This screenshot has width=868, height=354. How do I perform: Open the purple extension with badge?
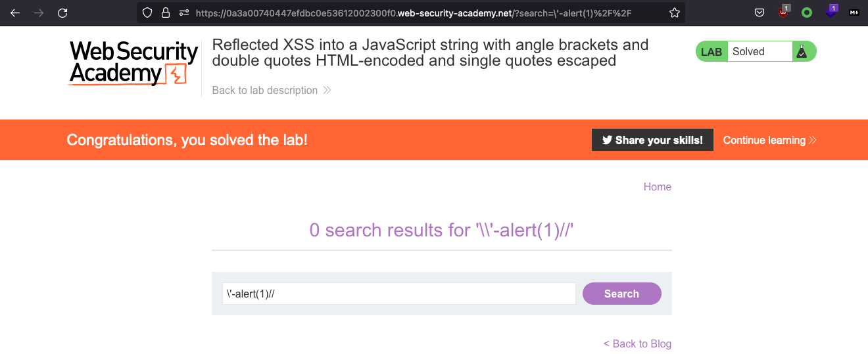pyautogui.click(x=832, y=12)
